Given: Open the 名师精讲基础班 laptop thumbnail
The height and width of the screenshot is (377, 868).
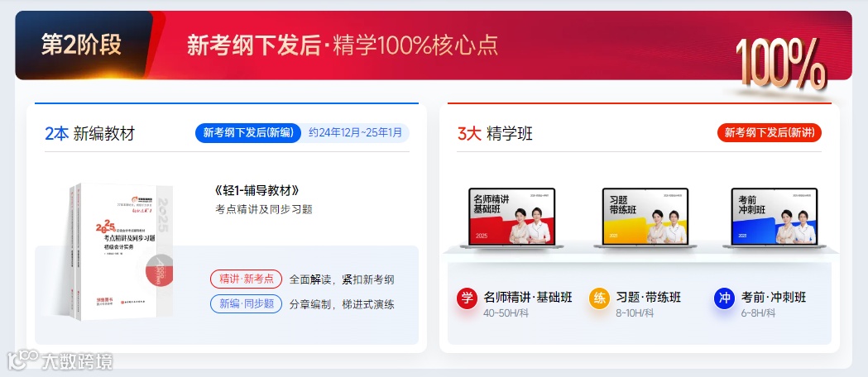Looking at the screenshot, I should [x=511, y=217].
